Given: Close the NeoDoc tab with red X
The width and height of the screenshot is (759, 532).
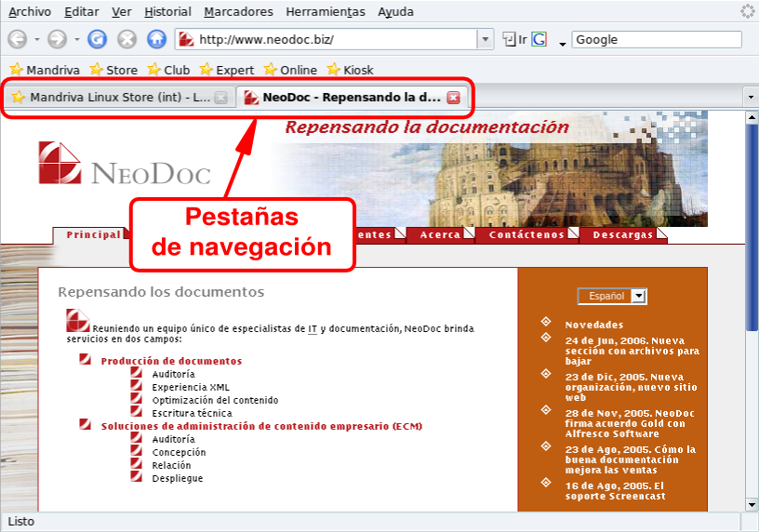Looking at the screenshot, I should (453, 98).
